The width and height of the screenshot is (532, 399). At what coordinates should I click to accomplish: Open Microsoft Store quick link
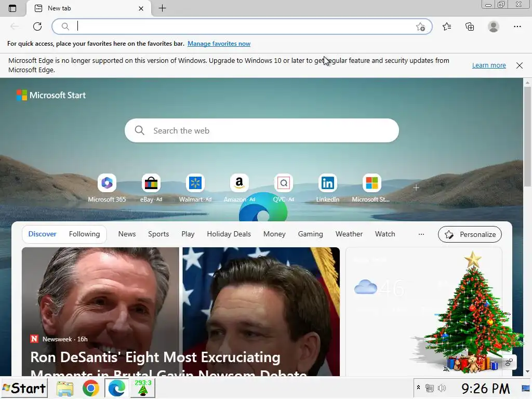(x=371, y=188)
